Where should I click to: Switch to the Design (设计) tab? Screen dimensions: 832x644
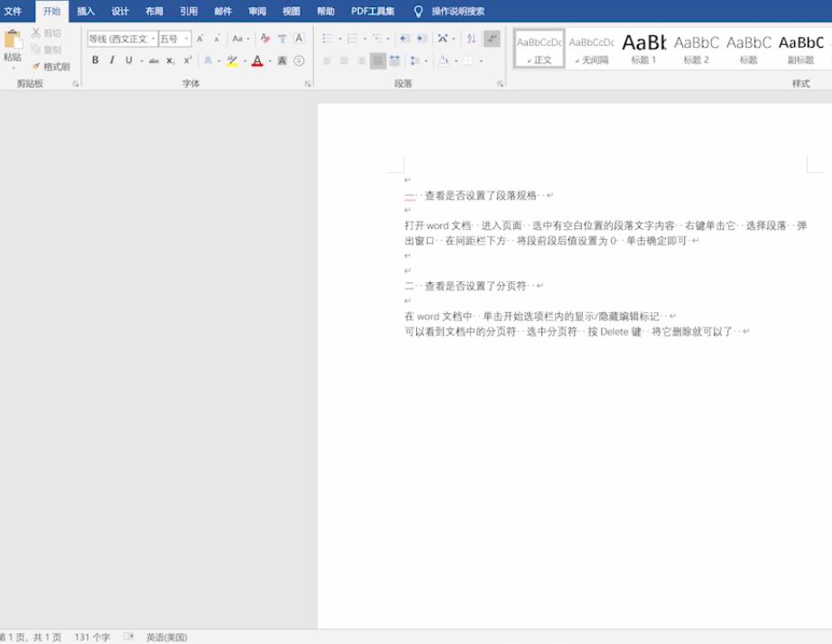coord(120,11)
